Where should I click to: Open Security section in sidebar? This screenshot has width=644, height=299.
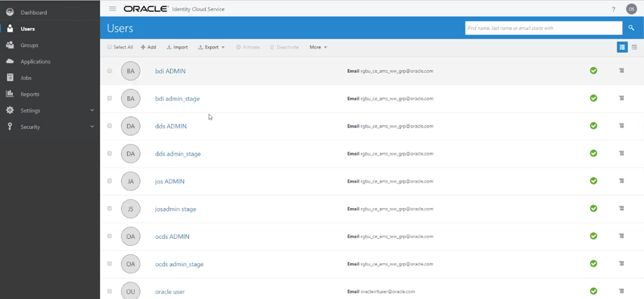coord(30,127)
